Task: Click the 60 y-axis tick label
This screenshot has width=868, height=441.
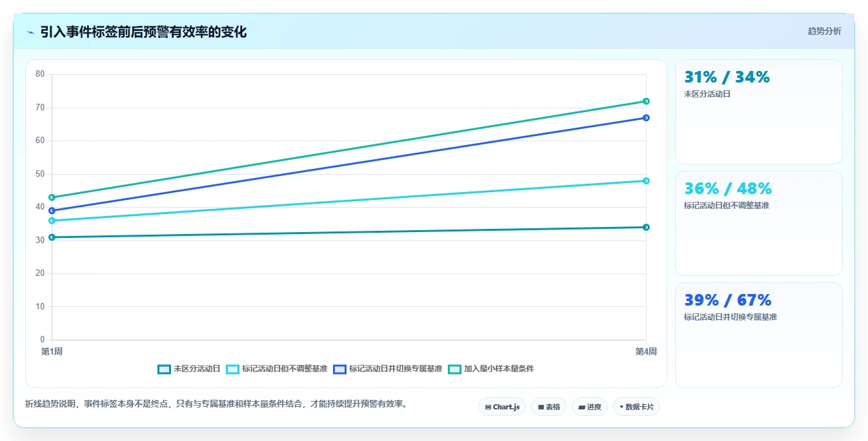Action: [x=40, y=141]
